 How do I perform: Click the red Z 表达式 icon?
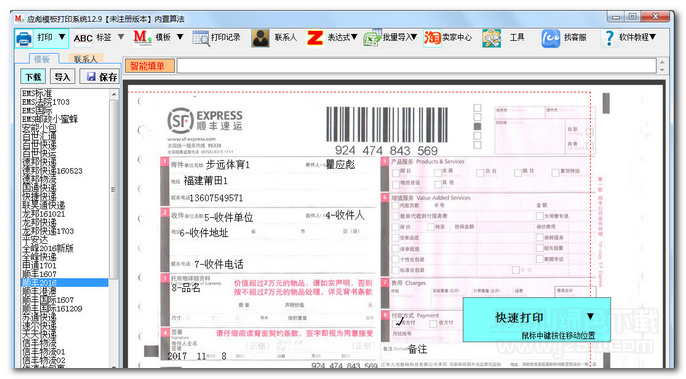(315, 38)
